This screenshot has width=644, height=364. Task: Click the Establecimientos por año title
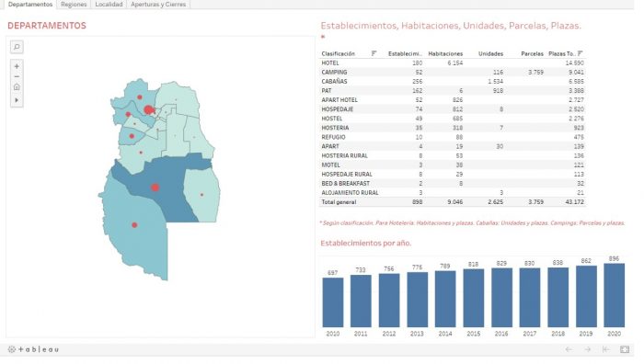(365, 243)
